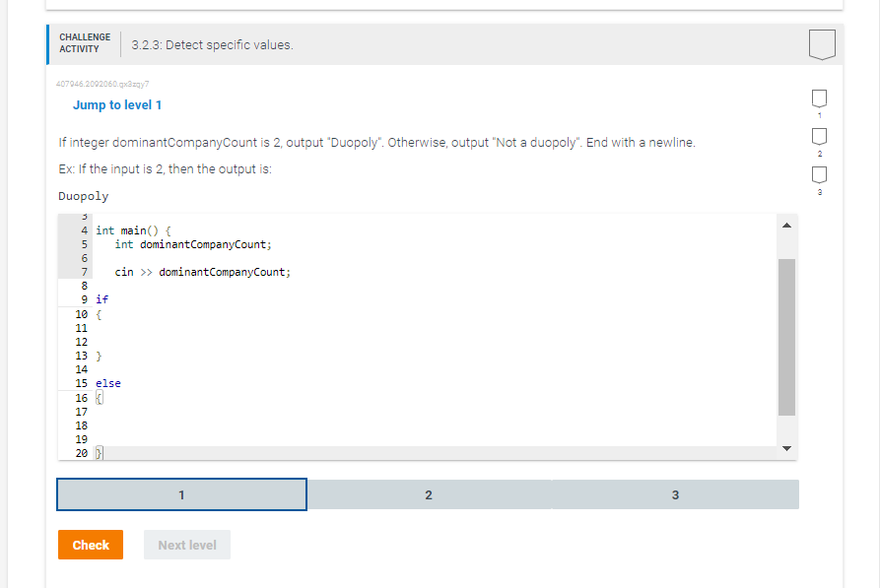Click line number 8 in the gutter
880x588 pixels.
click(84, 286)
